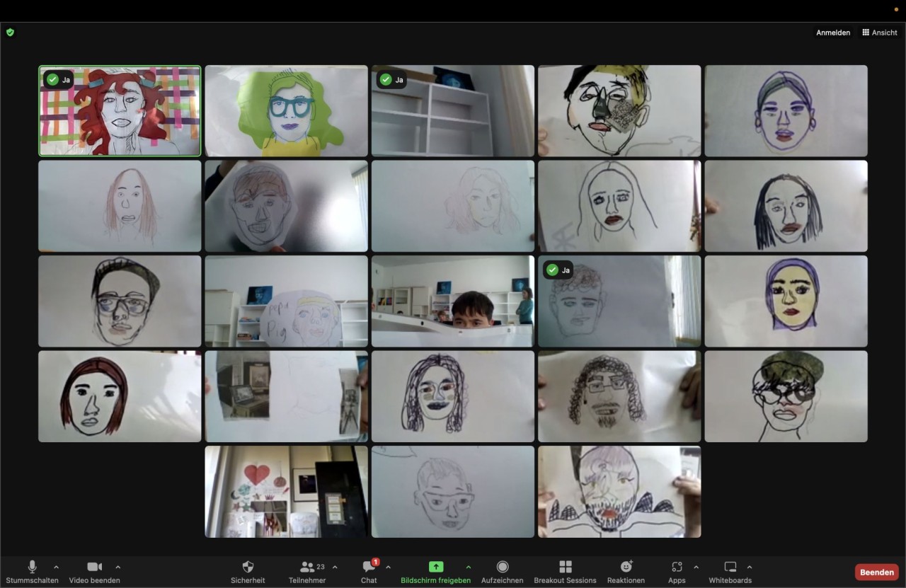Open the Sicherheit shield icon

(248, 572)
